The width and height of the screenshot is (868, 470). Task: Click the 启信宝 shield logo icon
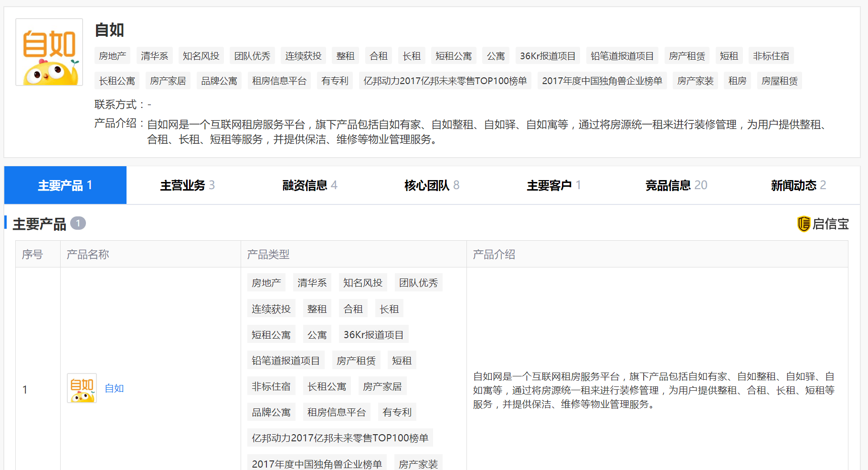coord(804,224)
